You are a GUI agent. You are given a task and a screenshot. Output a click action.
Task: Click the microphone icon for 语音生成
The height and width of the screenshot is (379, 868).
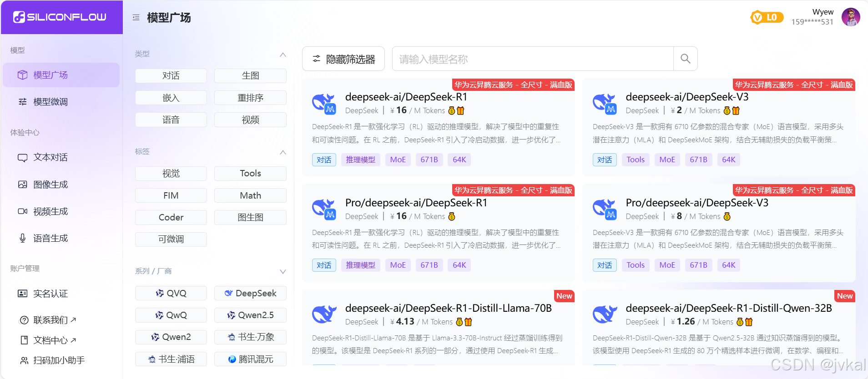[x=22, y=238]
